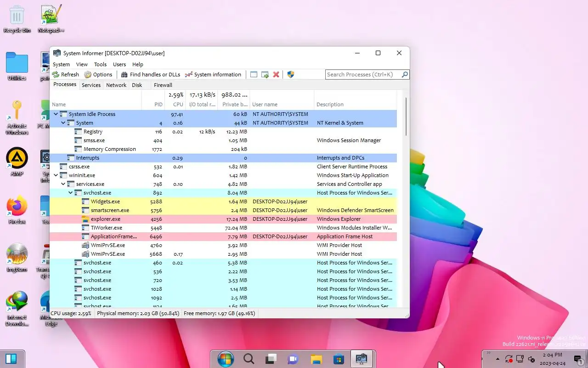Open the Tools menu

(100, 64)
